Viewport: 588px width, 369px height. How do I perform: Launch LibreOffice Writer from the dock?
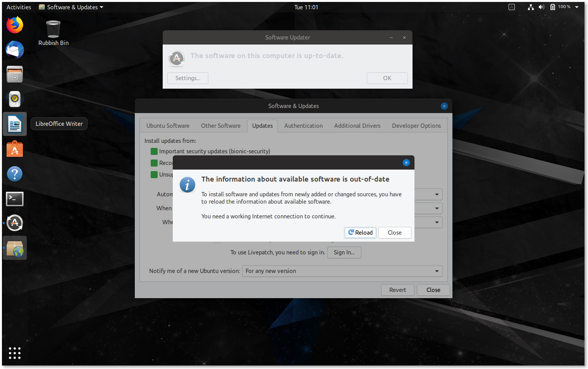coord(15,124)
